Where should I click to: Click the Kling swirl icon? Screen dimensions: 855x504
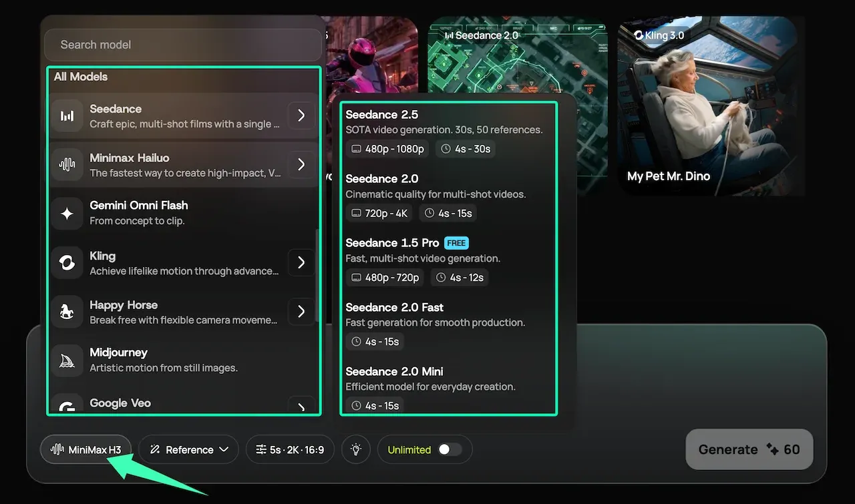click(x=67, y=263)
